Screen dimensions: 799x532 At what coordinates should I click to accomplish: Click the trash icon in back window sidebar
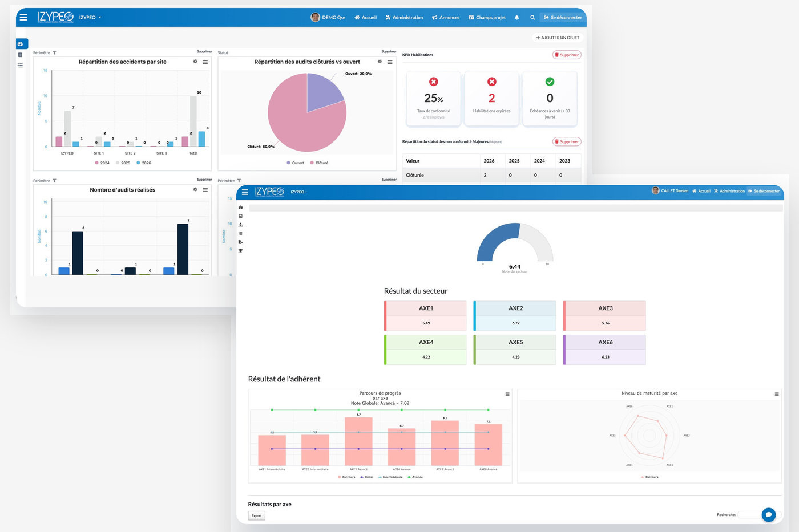coord(21,55)
